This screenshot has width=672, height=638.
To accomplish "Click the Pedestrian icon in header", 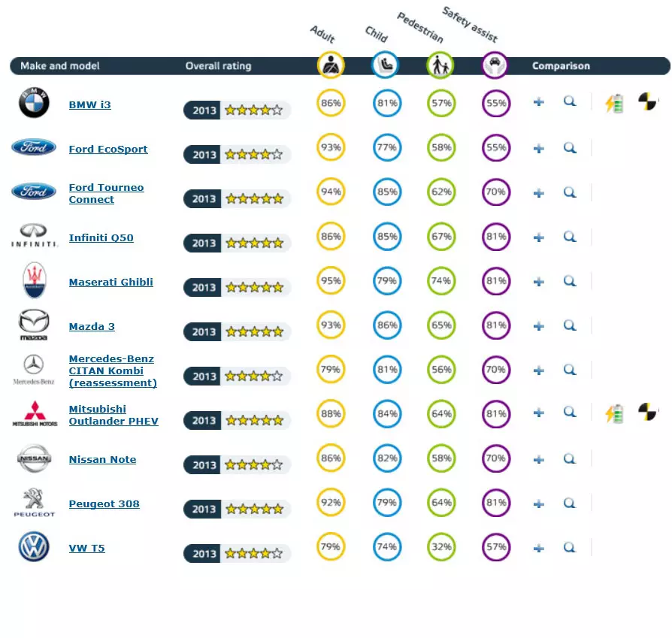I will point(440,66).
